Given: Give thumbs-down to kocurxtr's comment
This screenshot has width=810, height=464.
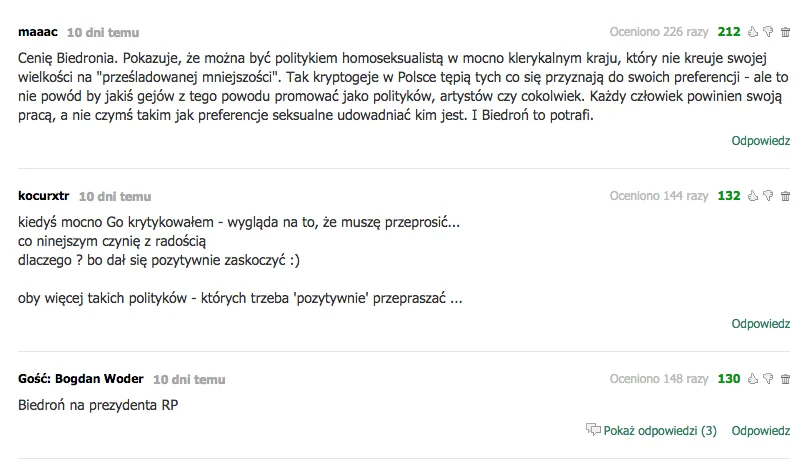Looking at the screenshot, I should [x=768, y=196].
